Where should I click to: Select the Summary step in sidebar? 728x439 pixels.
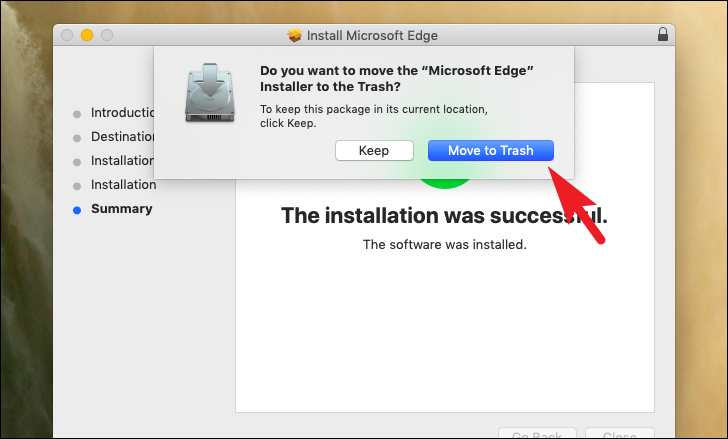tap(122, 209)
